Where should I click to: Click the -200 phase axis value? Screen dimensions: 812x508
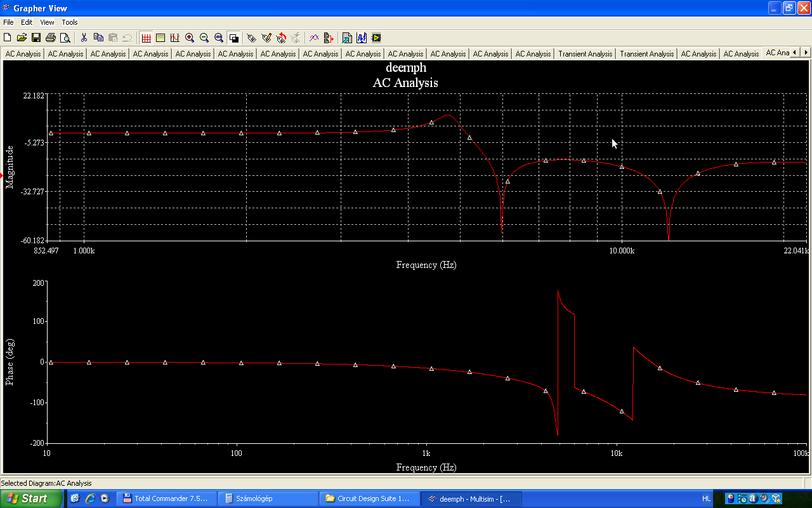pos(37,443)
